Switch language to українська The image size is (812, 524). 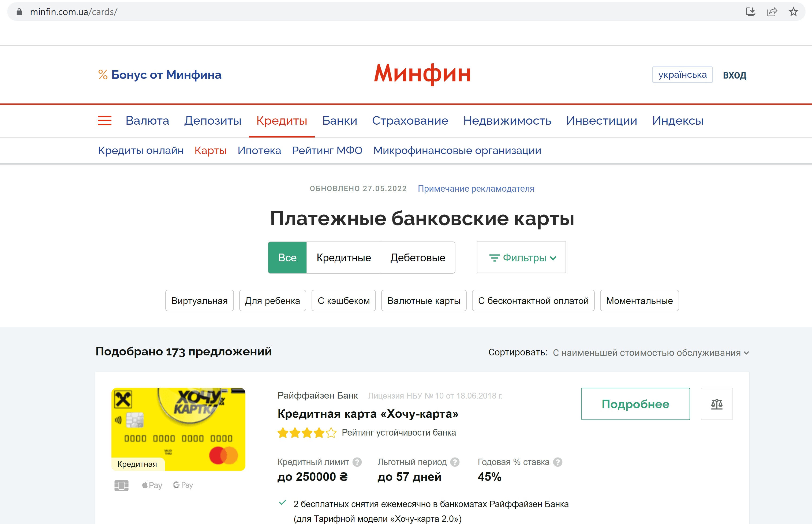coord(682,75)
